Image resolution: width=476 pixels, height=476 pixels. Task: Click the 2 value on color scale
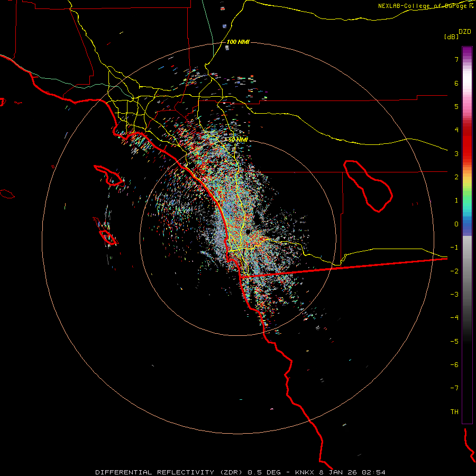(456, 177)
